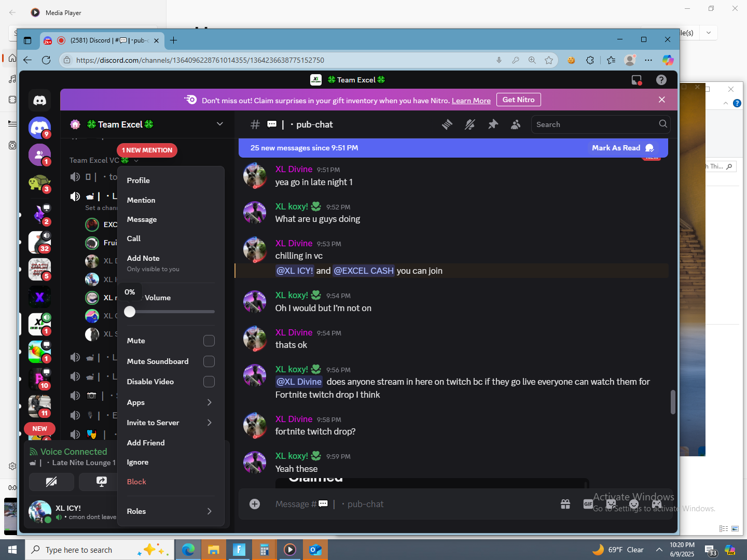Viewport: 747px width, 560px height.
Task: Click the chat scrollbar thumb
Action: point(673,402)
